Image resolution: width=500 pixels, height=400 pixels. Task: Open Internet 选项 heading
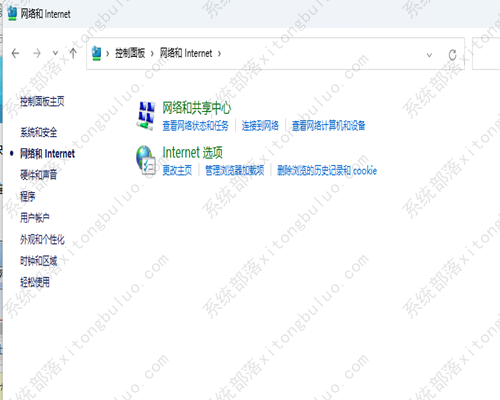192,153
